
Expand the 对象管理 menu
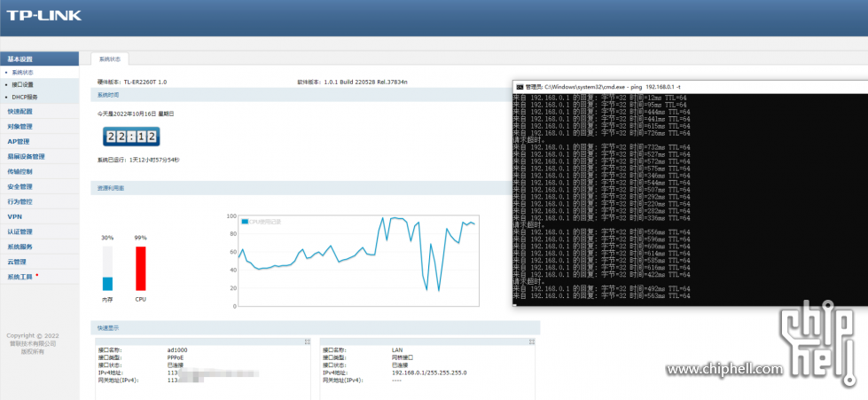39,126
